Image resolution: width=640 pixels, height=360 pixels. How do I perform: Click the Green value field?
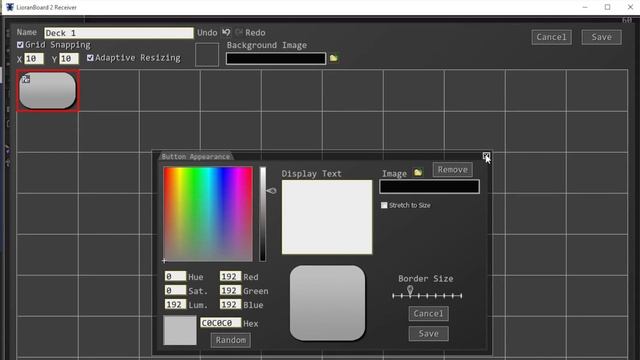[230, 290]
